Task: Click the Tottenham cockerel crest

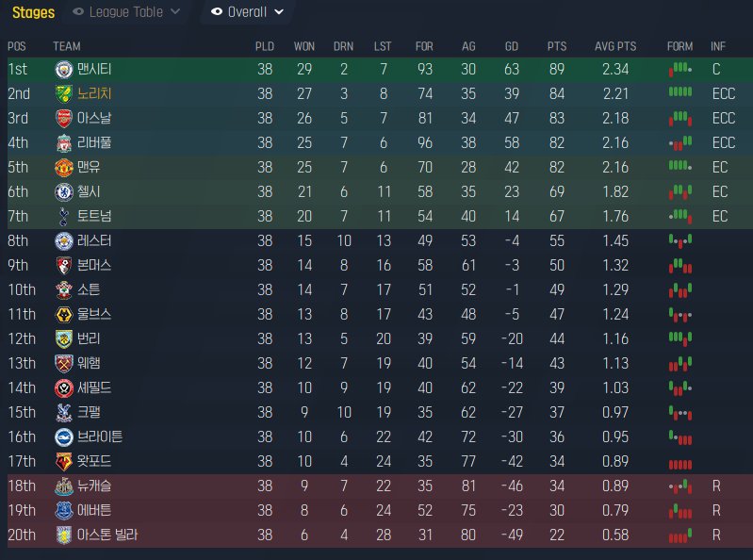Action: pos(63,217)
